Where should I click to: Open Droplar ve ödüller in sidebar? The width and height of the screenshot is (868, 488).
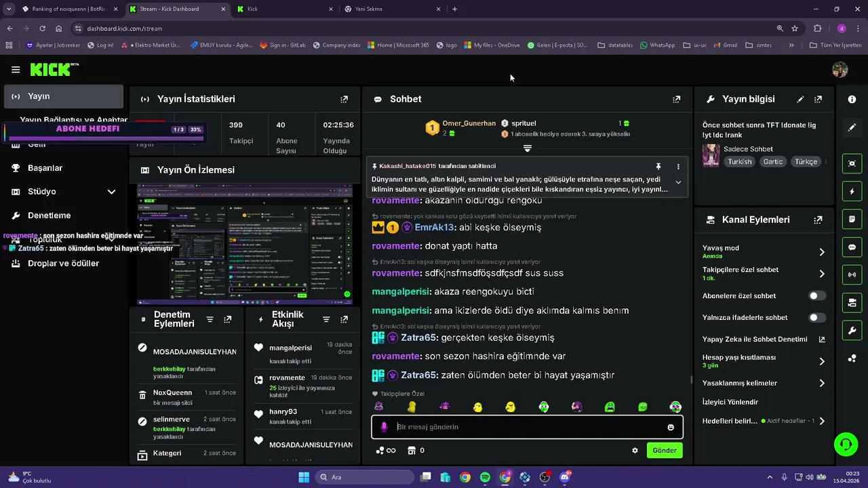(63, 263)
